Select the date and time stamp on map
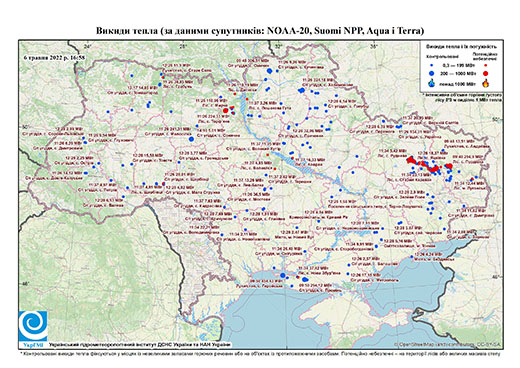Viewport: 520px width, 368px height. click(54, 57)
